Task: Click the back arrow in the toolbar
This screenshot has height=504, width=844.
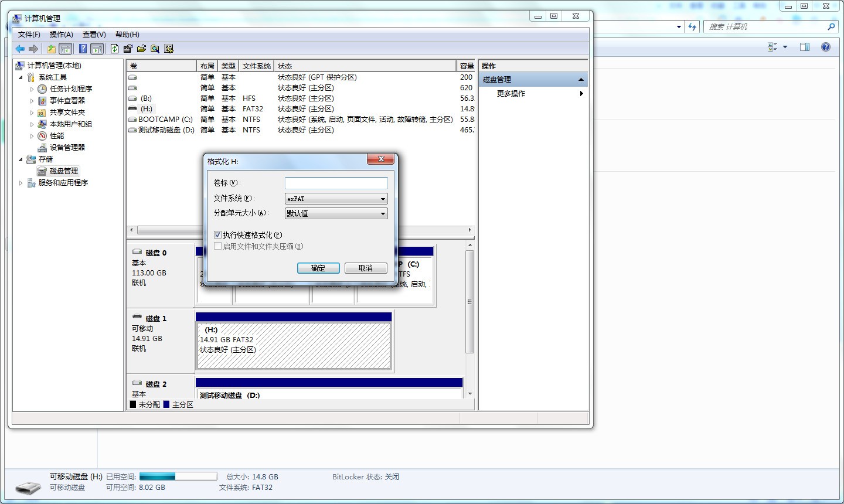Action: [20, 49]
